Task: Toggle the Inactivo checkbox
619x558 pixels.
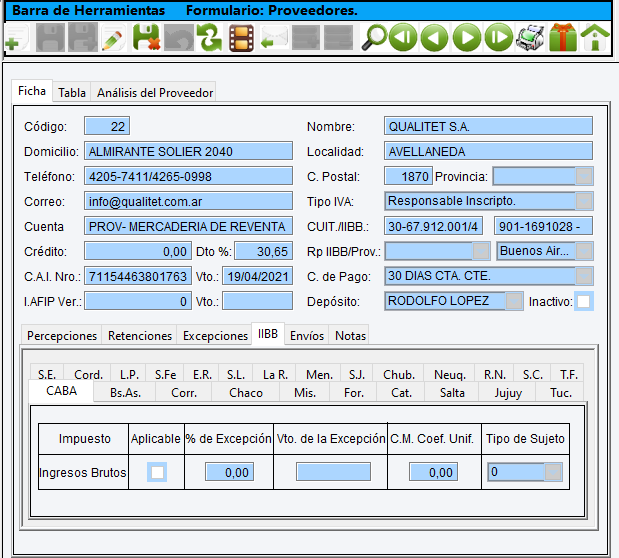Action: [x=583, y=302]
